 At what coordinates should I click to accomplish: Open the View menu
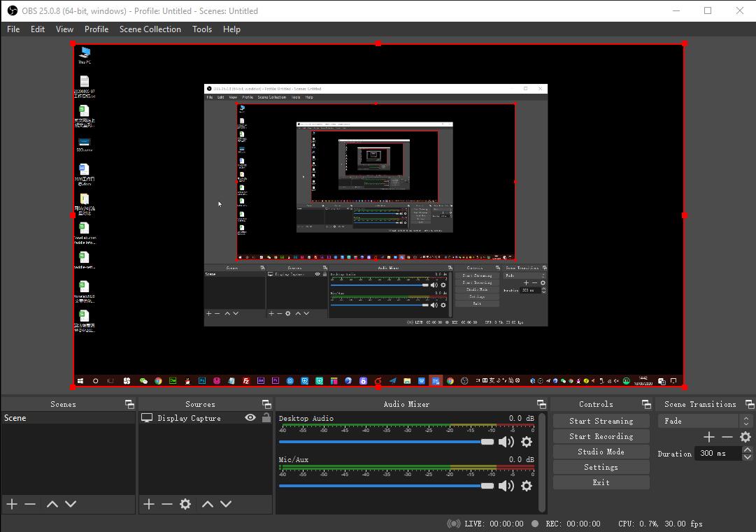pyautogui.click(x=64, y=29)
